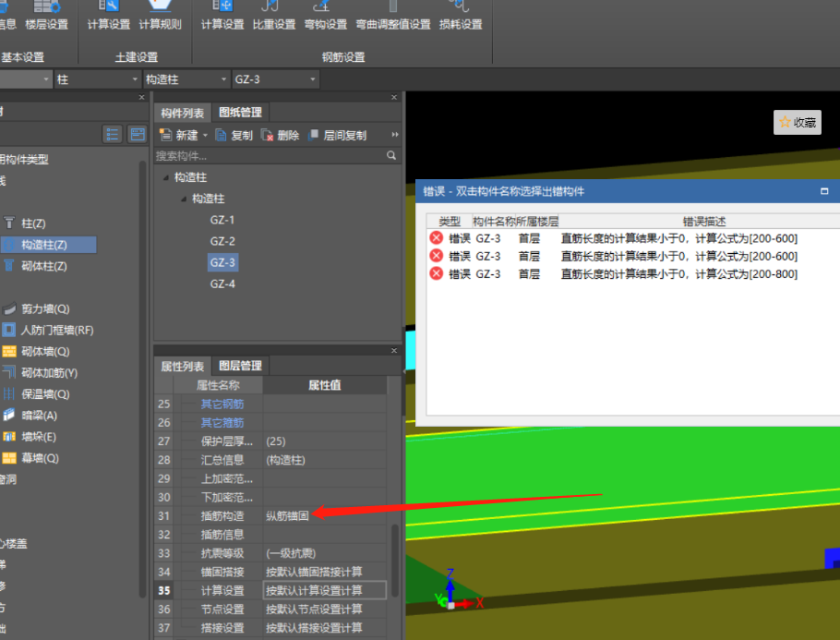Image resolution: width=840 pixels, height=640 pixels.
Task: Click the 收藏 star button
Action: [798, 122]
